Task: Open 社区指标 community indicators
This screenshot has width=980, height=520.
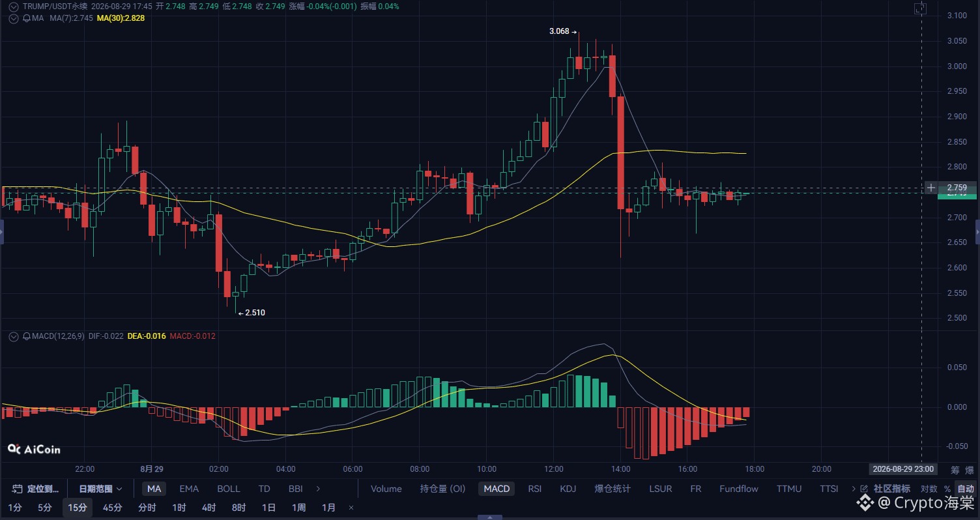Action: coord(891,489)
